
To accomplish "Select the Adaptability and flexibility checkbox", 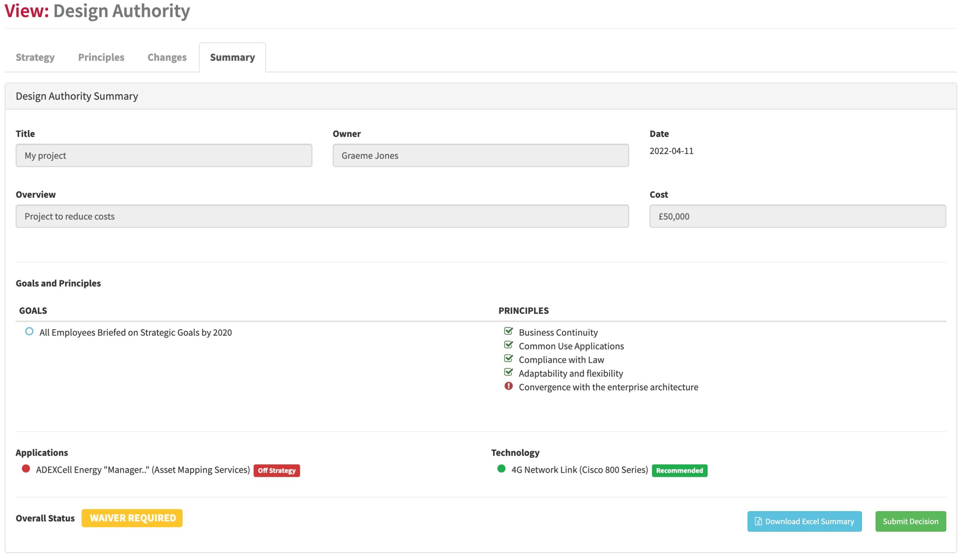I will tap(508, 372).
